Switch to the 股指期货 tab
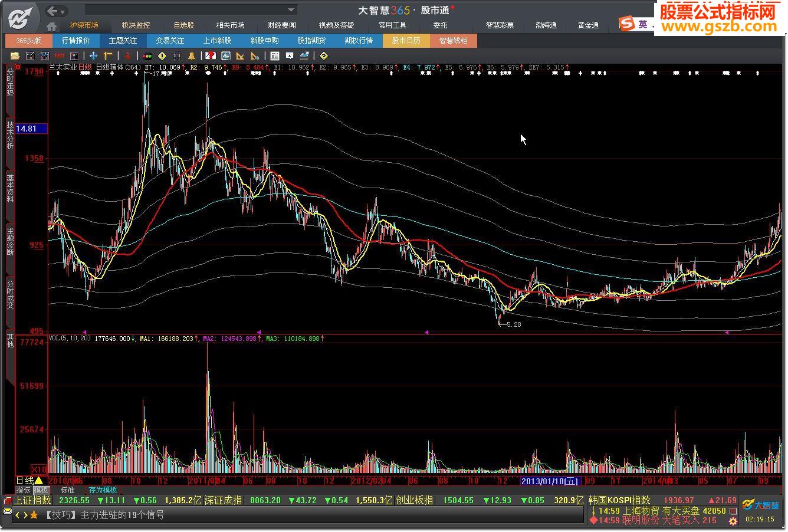 click(311, 41)
